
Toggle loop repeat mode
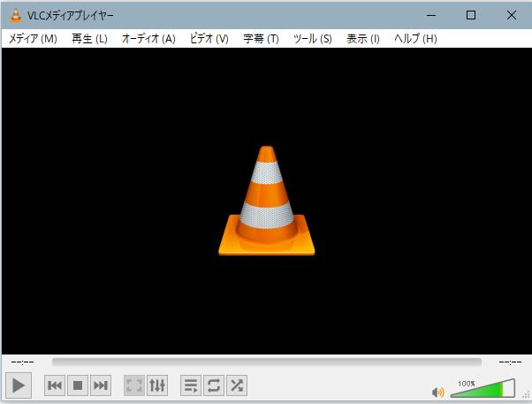[x=214, y=385]
